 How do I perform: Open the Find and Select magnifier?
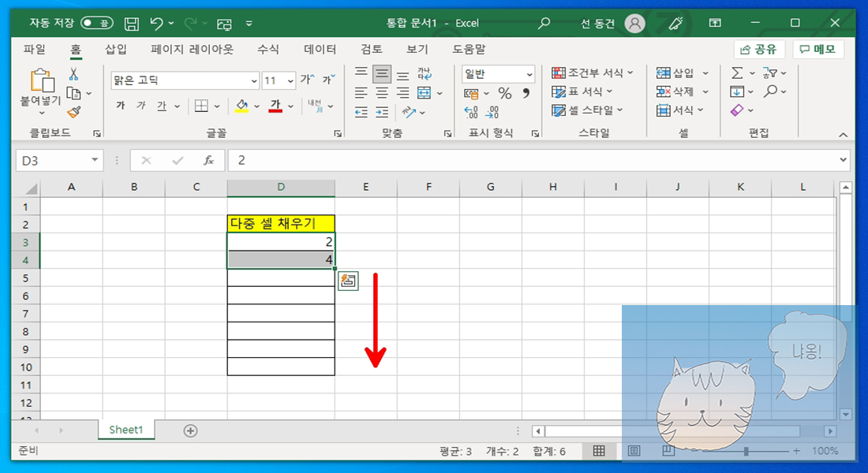coord(770,91)
